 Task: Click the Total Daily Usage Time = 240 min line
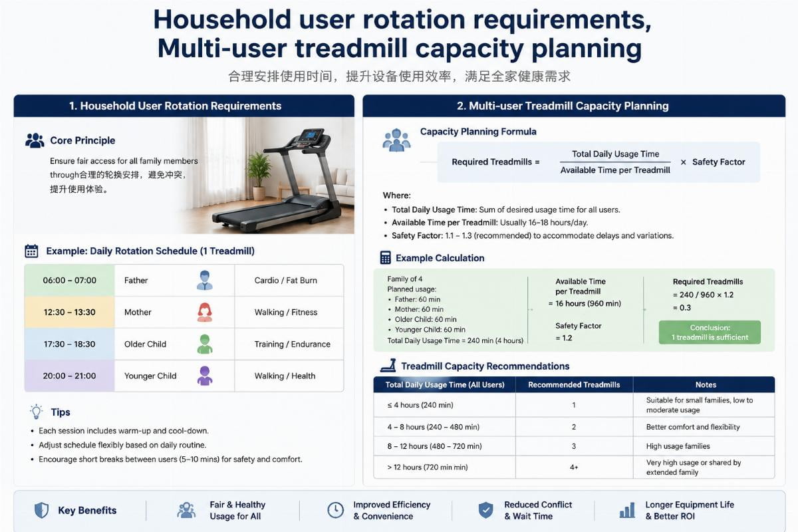456,340
